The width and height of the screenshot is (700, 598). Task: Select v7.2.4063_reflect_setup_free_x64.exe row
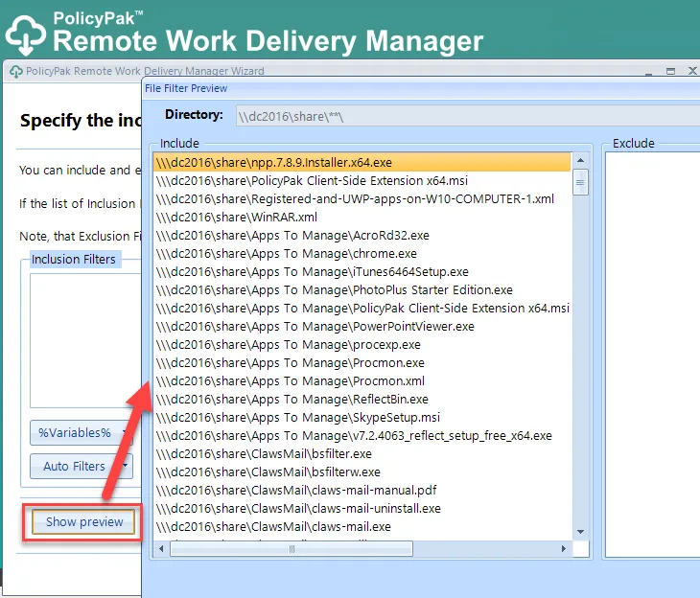pyautogui.click(x=362, y=435)
